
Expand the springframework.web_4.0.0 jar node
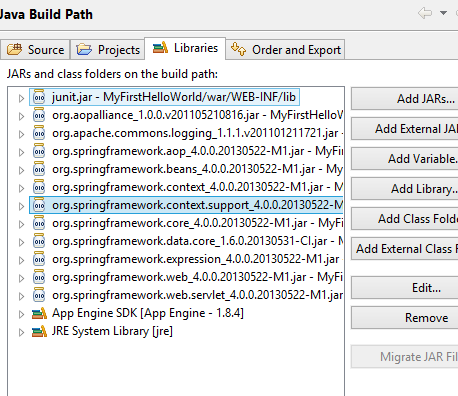click(21, 278)
